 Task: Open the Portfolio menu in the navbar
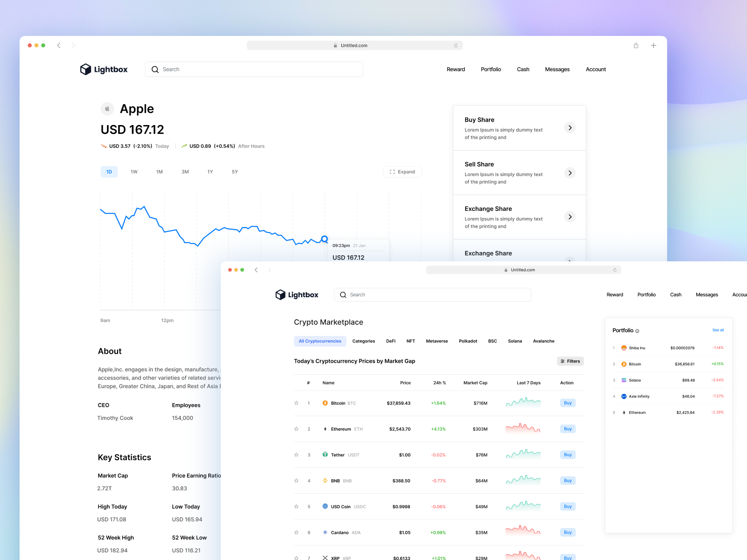pos(491,69)
